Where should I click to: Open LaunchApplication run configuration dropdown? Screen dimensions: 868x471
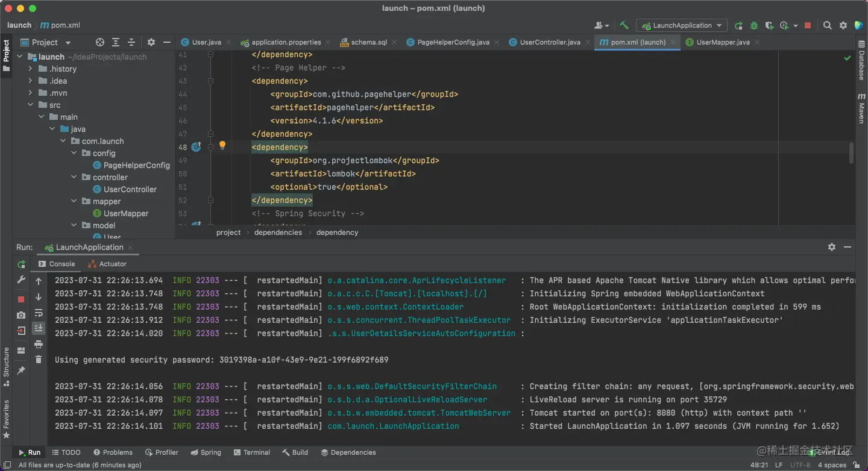(x=682, y=25)
